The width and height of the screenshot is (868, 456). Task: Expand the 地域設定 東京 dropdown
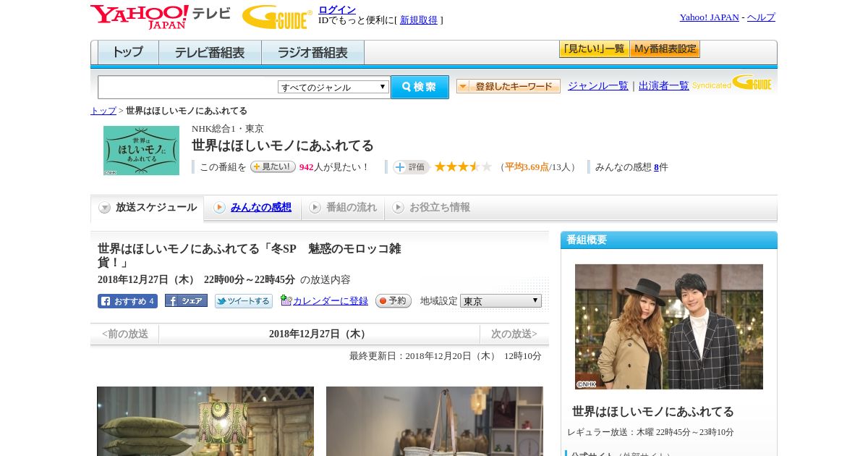coord(501,300)
